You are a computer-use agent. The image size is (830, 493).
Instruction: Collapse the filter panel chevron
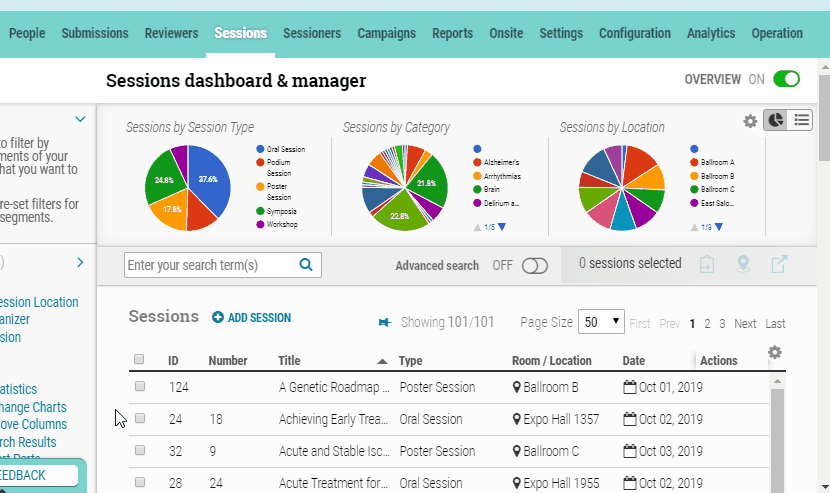pos(80,119)
